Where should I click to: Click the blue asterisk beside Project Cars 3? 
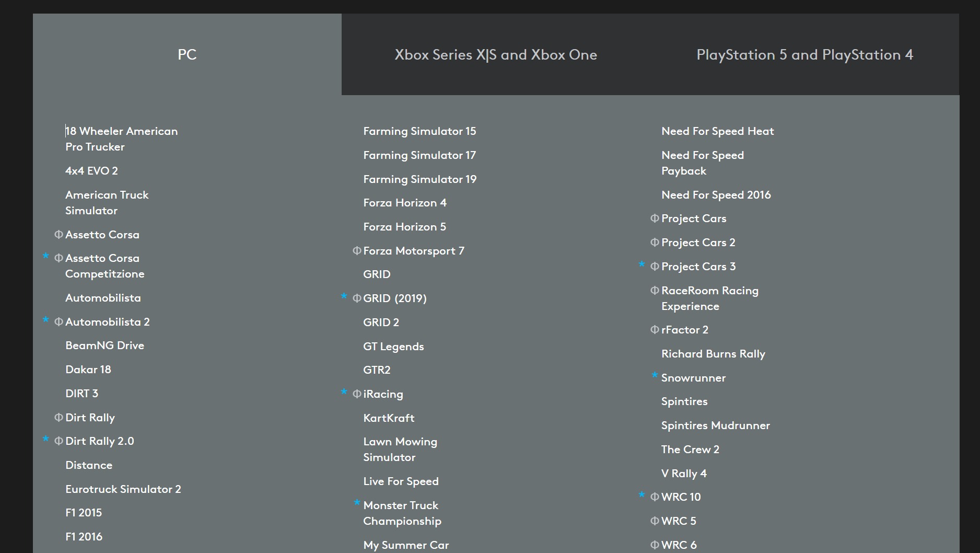pos(641,264)
